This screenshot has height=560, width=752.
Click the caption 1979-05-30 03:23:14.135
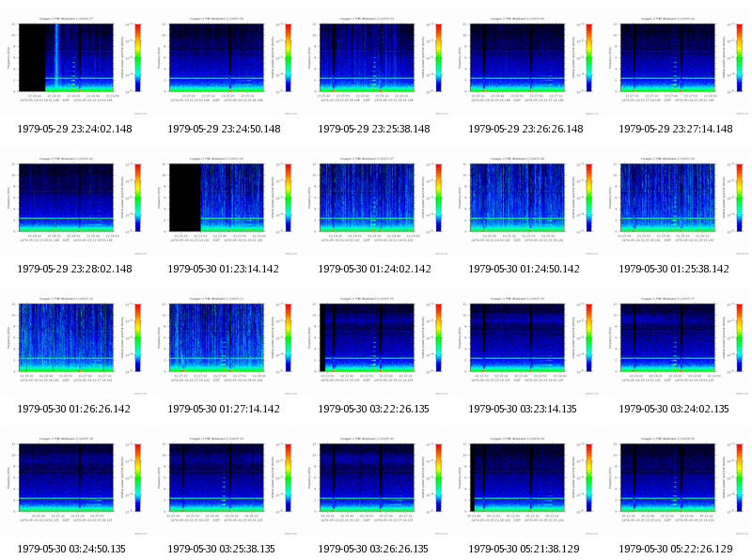point(523,409)
